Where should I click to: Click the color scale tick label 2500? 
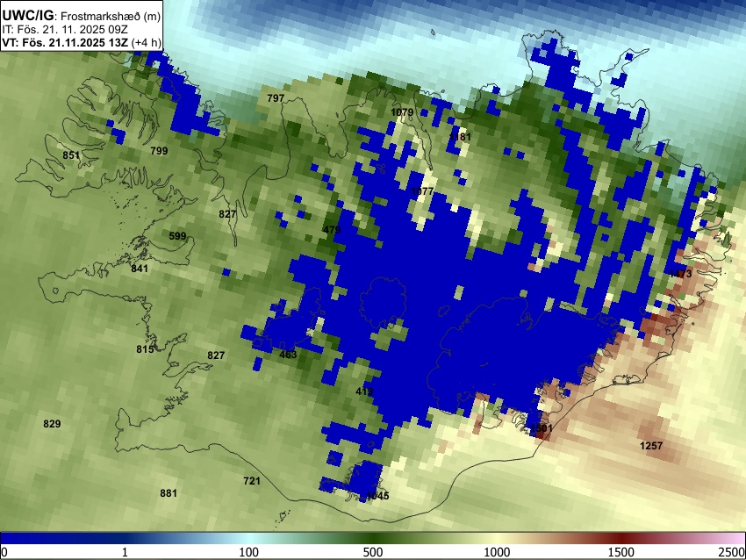(732, 552)
